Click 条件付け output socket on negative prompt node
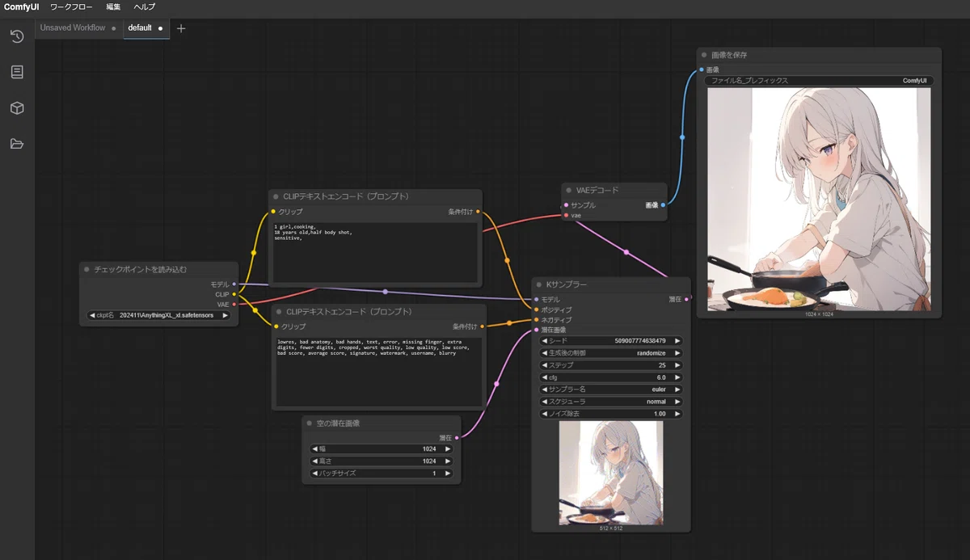 (483, 326)
